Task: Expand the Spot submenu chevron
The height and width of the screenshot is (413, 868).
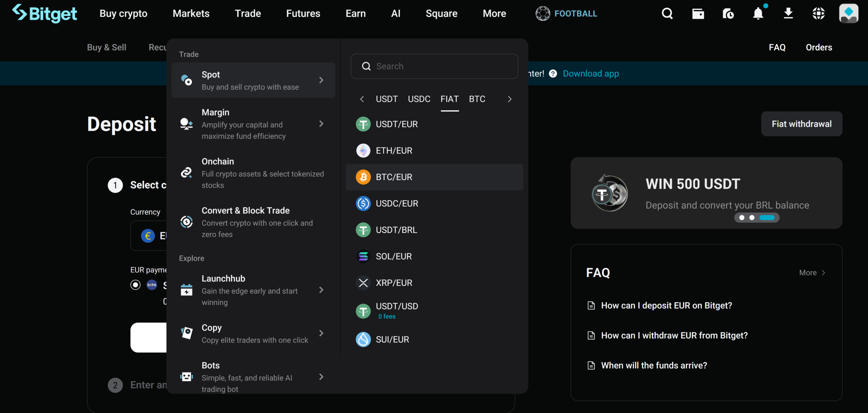Action: (x=321, y=80)
